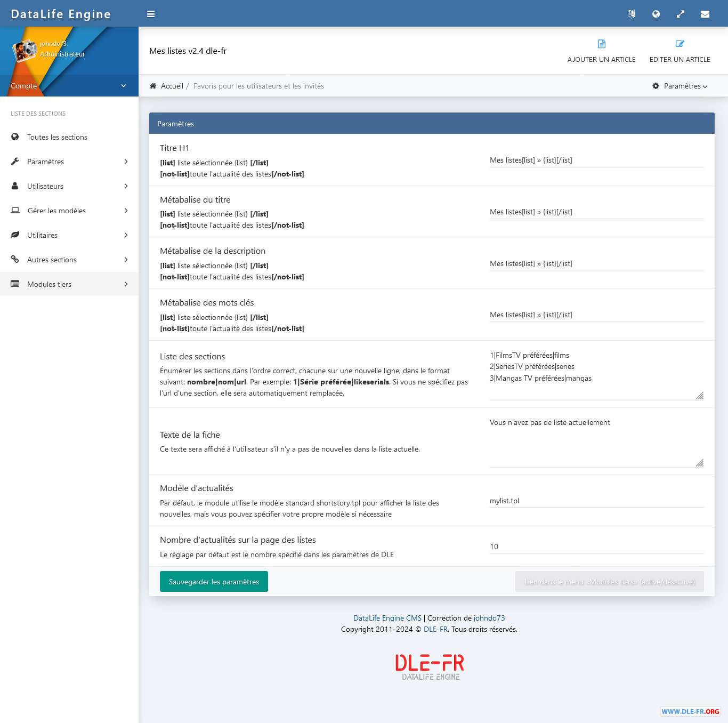
Task: Expand the Compte account dropdown
Action: (x=69, y=86)
